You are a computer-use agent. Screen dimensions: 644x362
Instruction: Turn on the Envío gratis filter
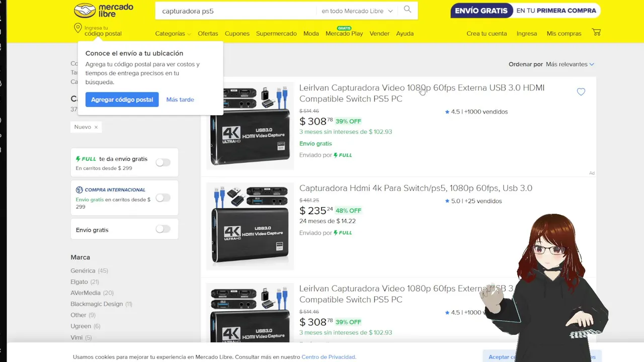163,229
